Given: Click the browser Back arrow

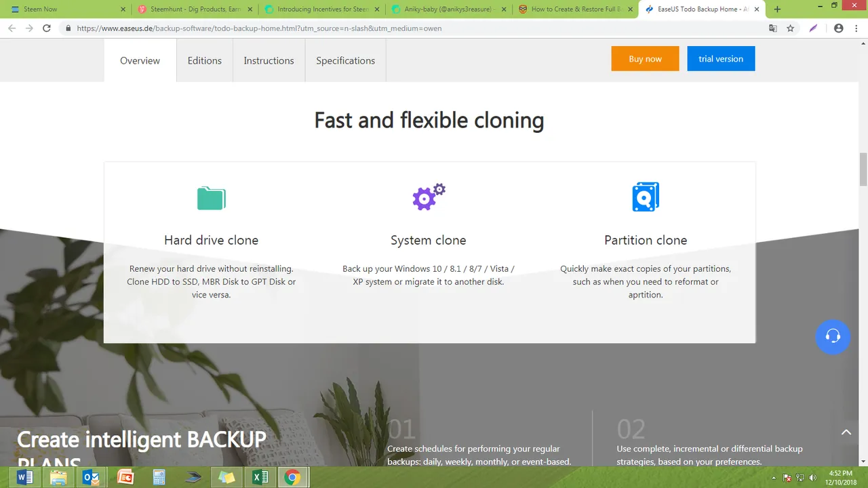Looking at the screenshot, I should 12,28.
